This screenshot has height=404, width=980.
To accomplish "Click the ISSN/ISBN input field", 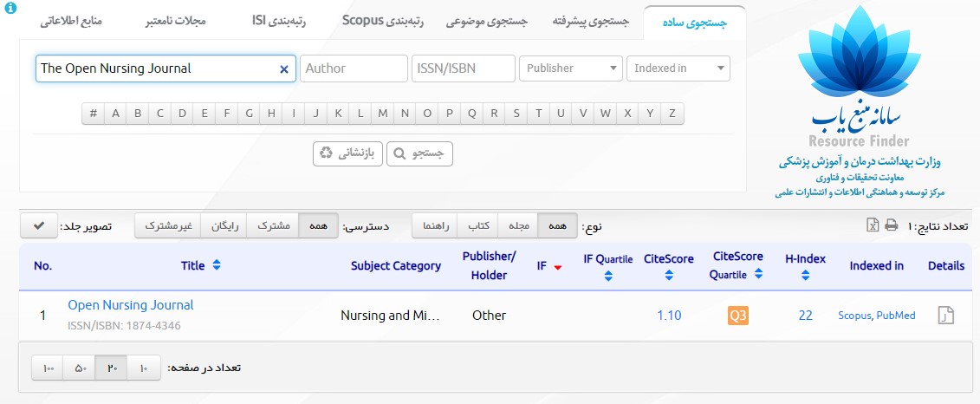I will pyautogui.click(x=463, y=68).
